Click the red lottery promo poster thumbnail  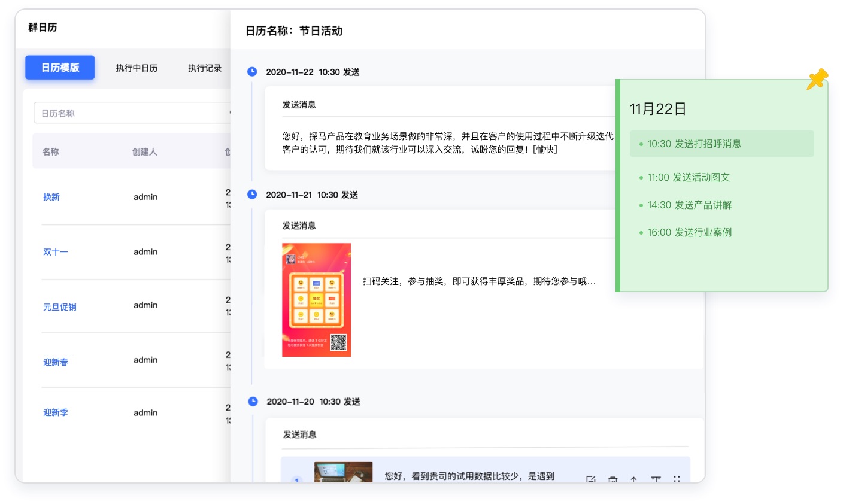(x=316, y=300)
